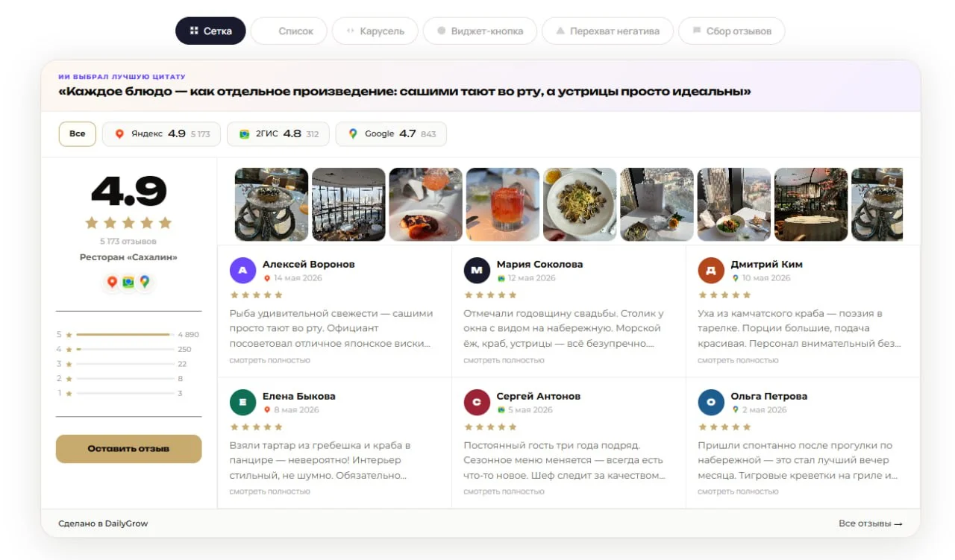
Task: Click the source icon beside 5 мая 2026
Action: [x=501, y=410]
